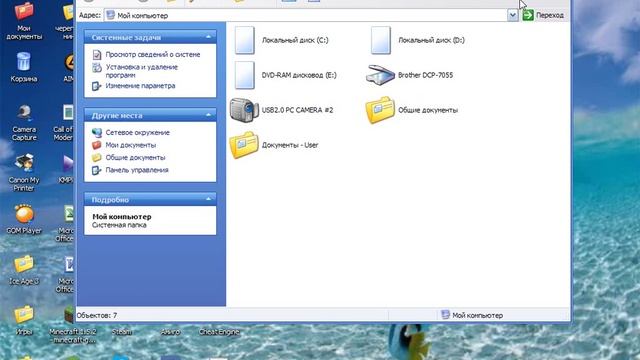The image size is (640, 360).
Task: Click Просмотр сведений о системе link
Action: click(x=153, y=54)
